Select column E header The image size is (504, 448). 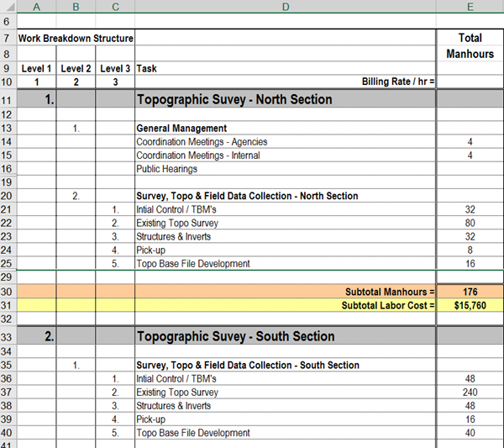[x=470, y=7]
